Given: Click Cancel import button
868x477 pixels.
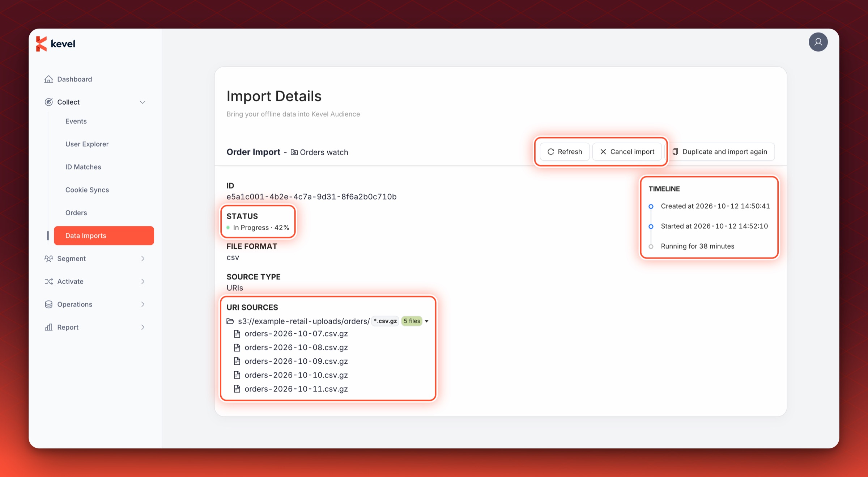Looking at the screenshot, I should [x=627, y=152].
